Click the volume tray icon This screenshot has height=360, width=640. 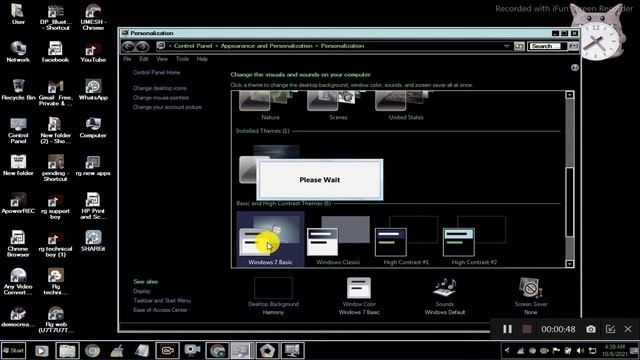pos(580,351)
